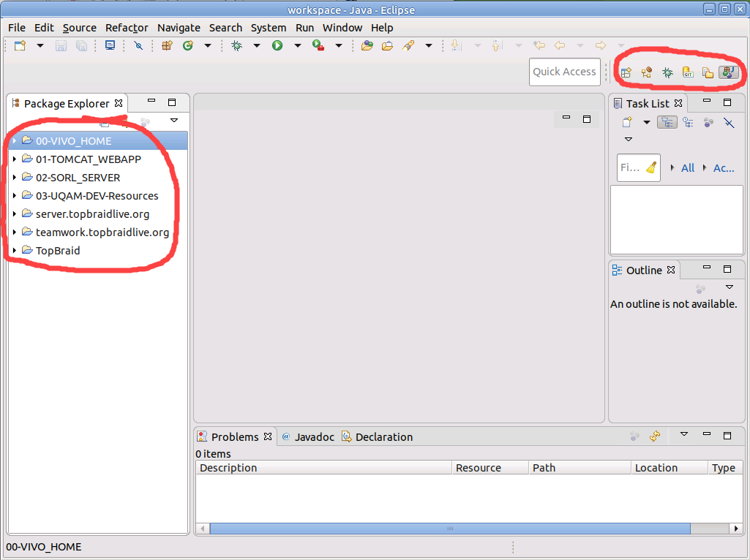Open the dropdown next to New Java Class
Viewport: 750px width, 560px height.
click(208, 46)
